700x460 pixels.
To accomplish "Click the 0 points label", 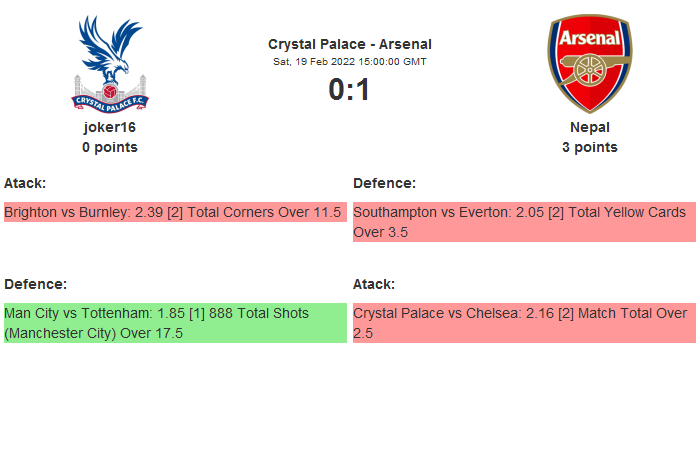I will (x=110, y=147).
